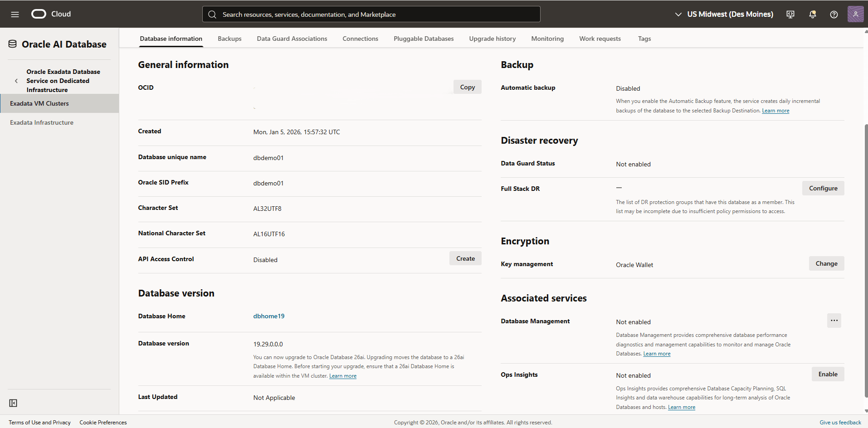The width and height of the screenshot is (868, 428).
Task: Click the Cloud Shell console icon
Action: [x=790, y=14]
